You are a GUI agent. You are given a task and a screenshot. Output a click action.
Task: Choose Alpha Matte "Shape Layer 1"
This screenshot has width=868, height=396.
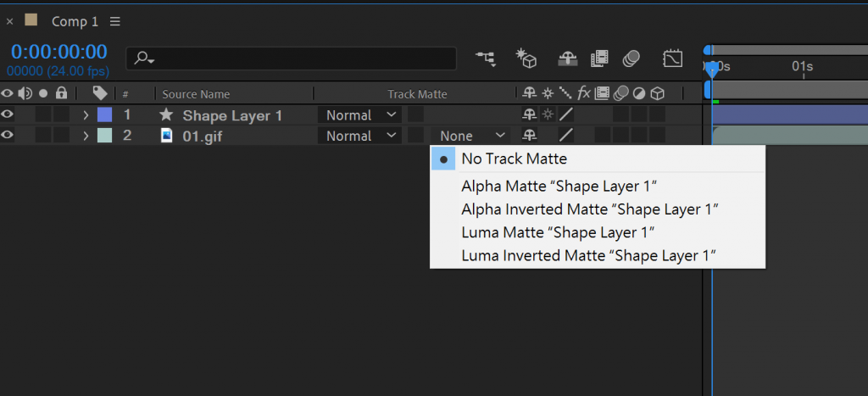pyautogui.click(x=559, y=186)
